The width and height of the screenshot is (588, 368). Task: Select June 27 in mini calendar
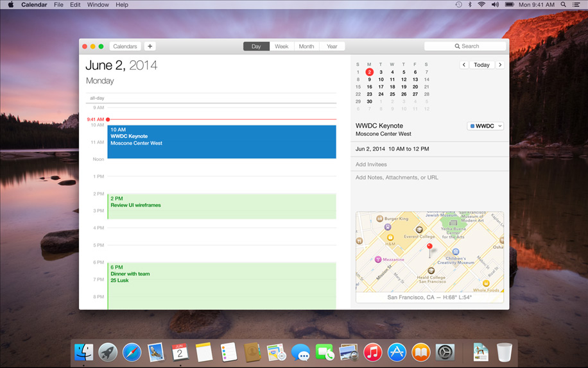(x=415, y=94)
